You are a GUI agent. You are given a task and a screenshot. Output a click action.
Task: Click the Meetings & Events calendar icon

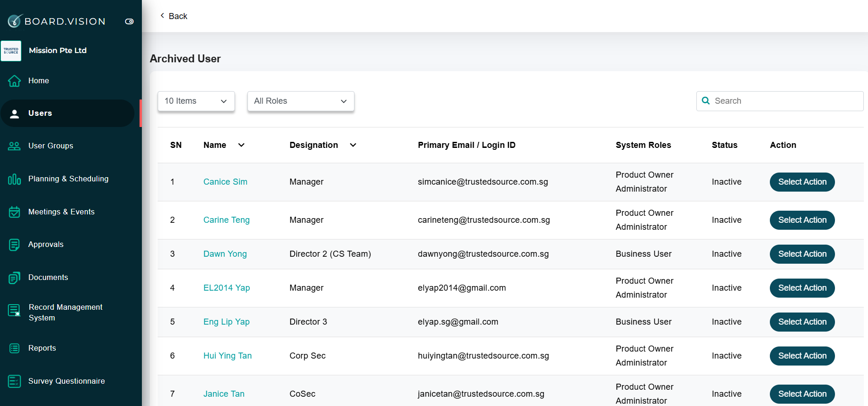[14, 212]
